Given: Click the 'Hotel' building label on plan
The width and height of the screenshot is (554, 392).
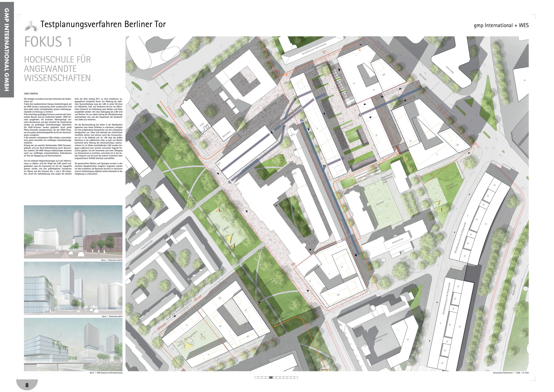Looking at the screenshot, I should pos(202,125).
